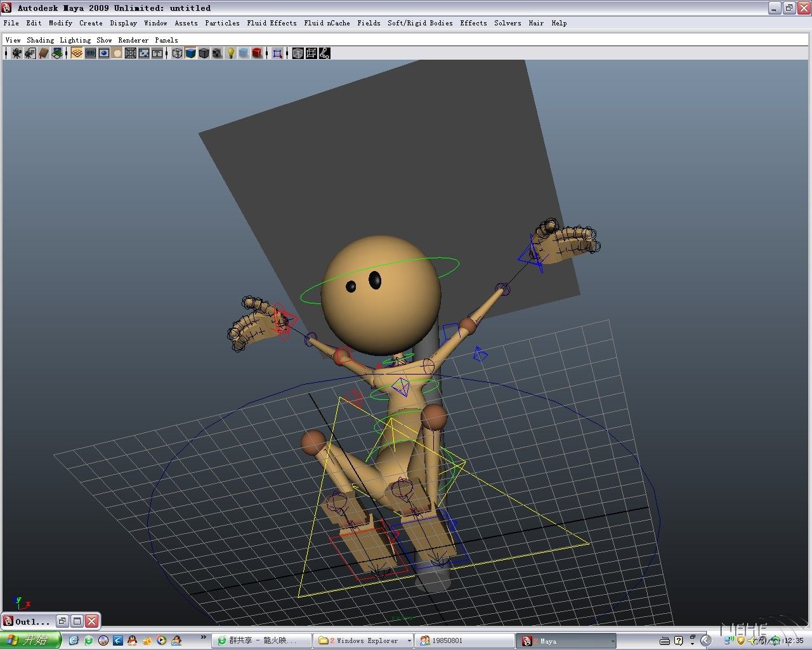The image size is (812, 650).
Task: Click the yellow shield tray icon
Action: tap(740, 640)
